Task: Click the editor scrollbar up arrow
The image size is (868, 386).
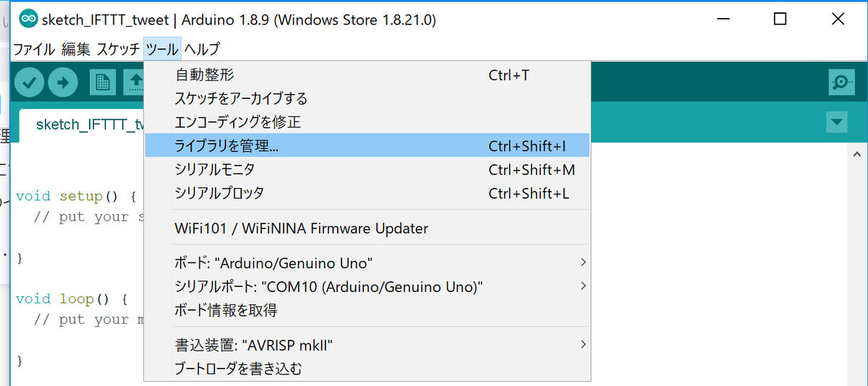Action: click(x=856, y=155)
